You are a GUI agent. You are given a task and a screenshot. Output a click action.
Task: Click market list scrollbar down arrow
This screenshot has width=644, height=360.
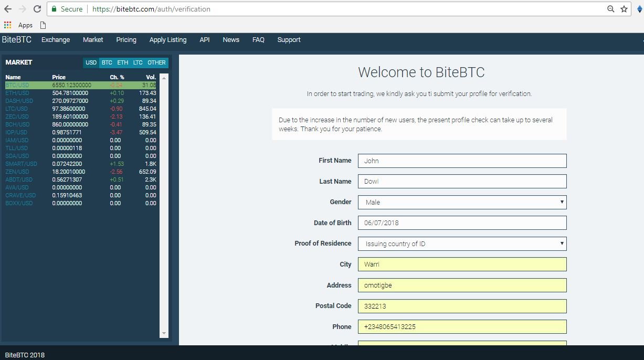(164, 333)
